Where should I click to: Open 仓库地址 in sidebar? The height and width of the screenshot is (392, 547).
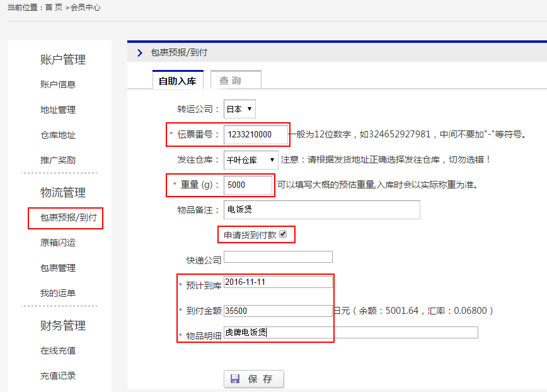coord(58,135)
